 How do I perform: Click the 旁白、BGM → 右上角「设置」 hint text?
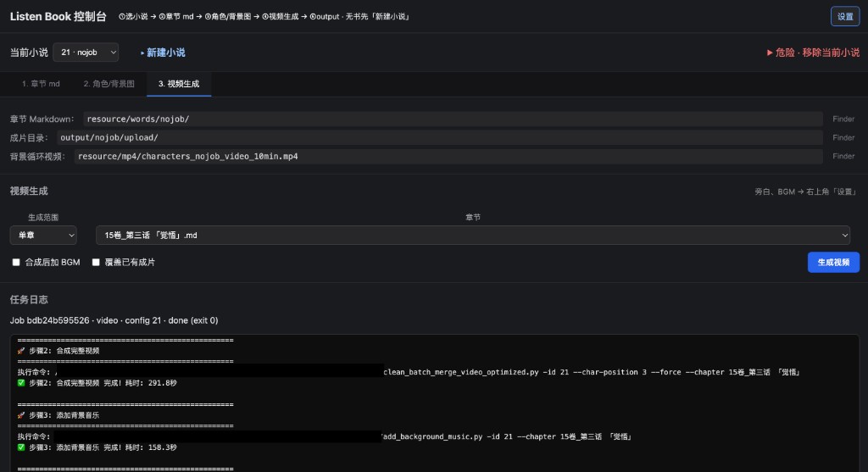807,192
